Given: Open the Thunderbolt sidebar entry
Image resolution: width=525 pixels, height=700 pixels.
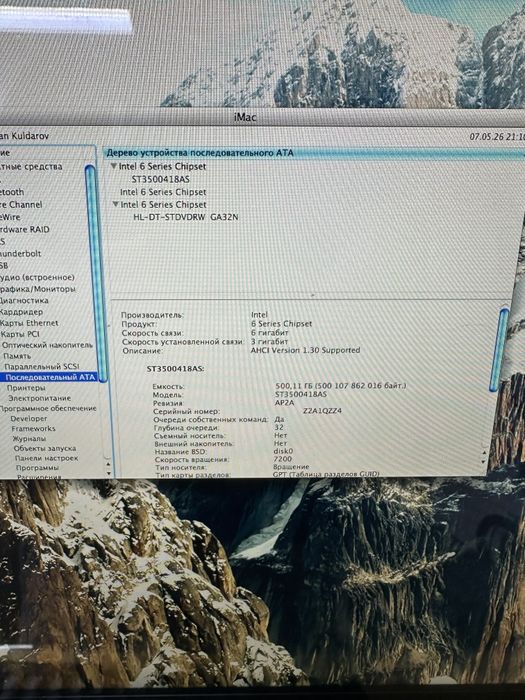Looking at the screenshot, I should [21, 253].
